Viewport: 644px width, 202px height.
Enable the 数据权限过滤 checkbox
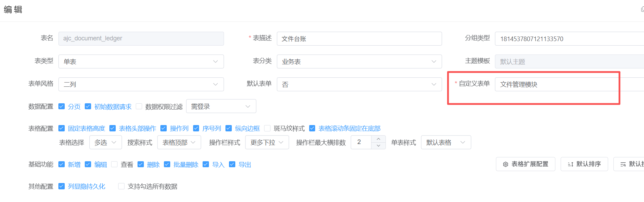139,106
